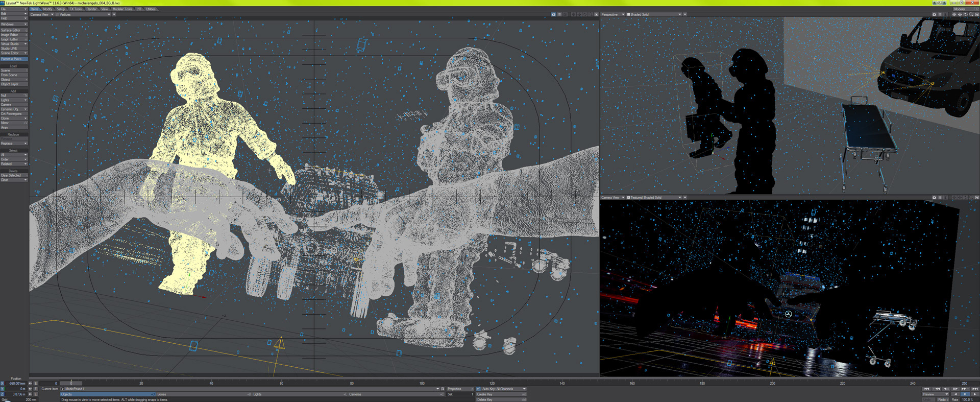Viewport: 980px width, 402px height.
Task: Click the Delete Key button
Action: pos(501,400)
